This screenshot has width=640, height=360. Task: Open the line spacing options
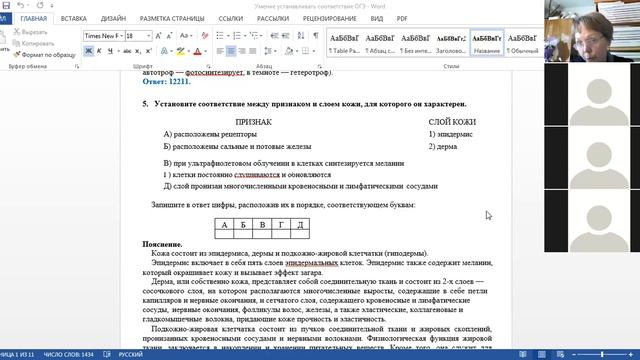coord(268,51)
